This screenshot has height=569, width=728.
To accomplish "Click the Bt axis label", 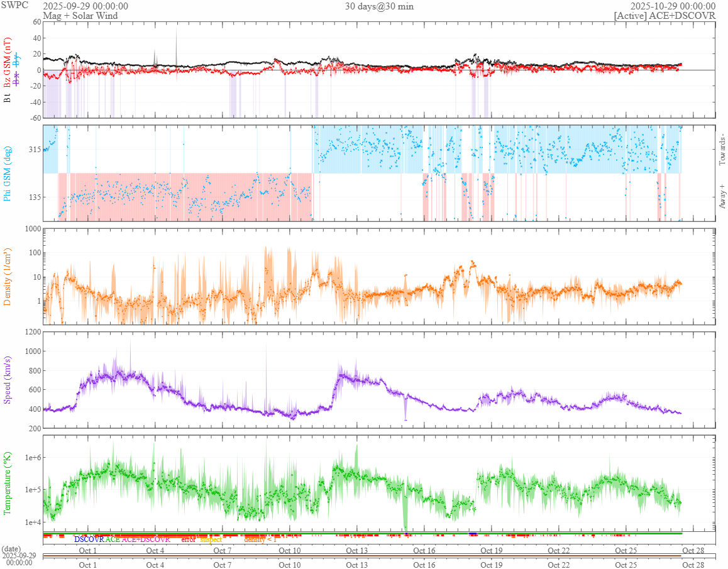I will [8, 97].
